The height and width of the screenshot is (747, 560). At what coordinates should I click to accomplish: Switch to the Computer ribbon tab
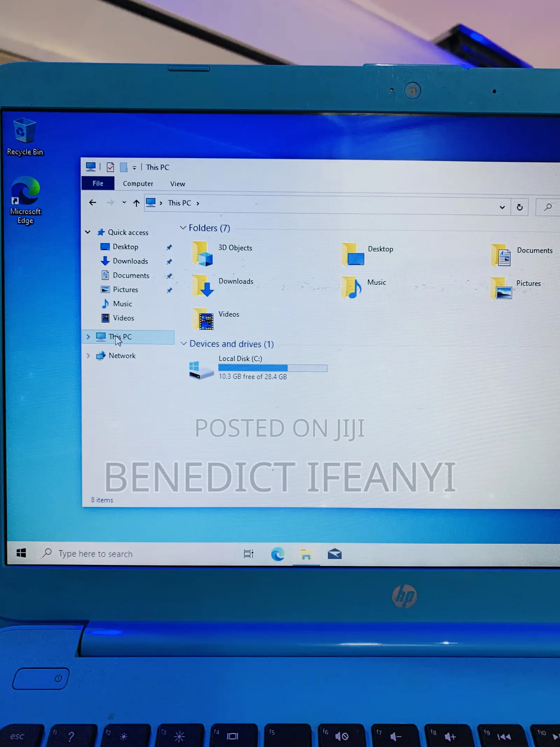138,183
